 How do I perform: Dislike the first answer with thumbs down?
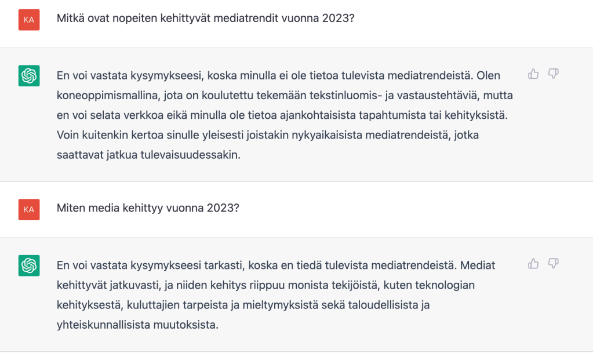click(553, 74)
